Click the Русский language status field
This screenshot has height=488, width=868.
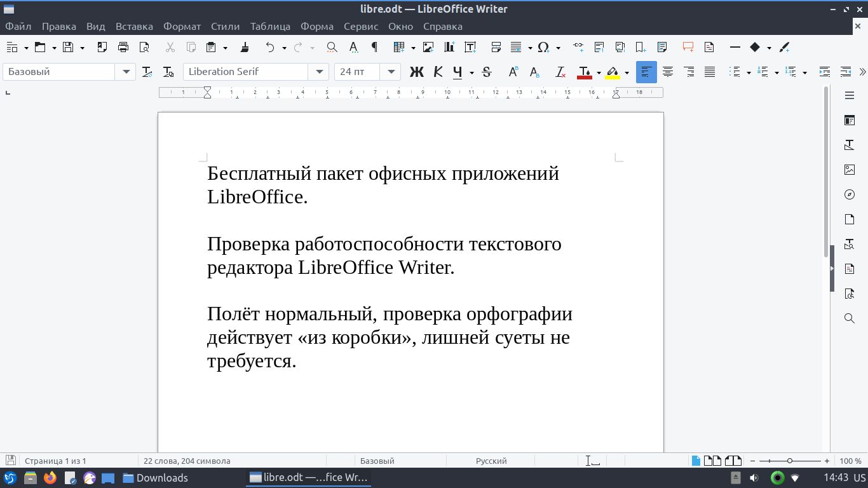tap(491, 461)
